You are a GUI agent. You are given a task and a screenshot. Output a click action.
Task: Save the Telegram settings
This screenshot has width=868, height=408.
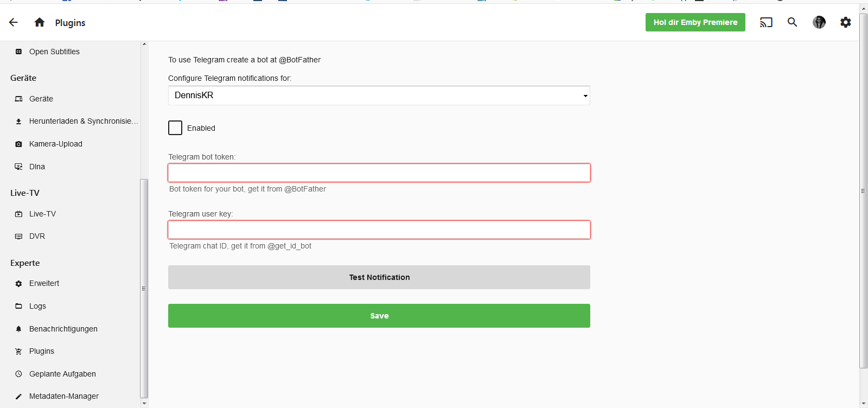tap(379, 316)
